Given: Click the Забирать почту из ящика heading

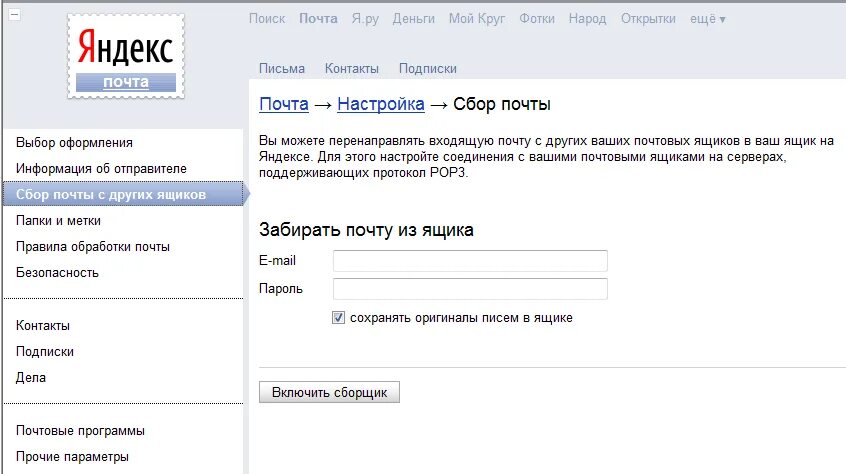Looking at the screenshot, I should (366, 230).
